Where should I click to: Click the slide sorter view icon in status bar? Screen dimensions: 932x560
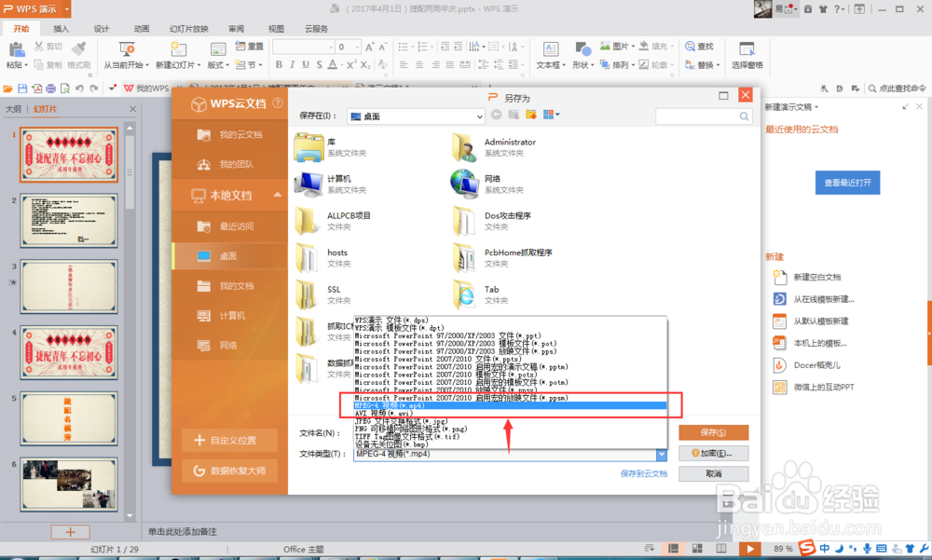[x=697, y=549]
